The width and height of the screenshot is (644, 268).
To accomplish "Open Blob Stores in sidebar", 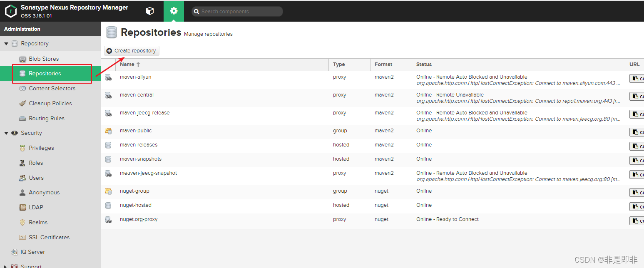I will (x=44, y=59).
